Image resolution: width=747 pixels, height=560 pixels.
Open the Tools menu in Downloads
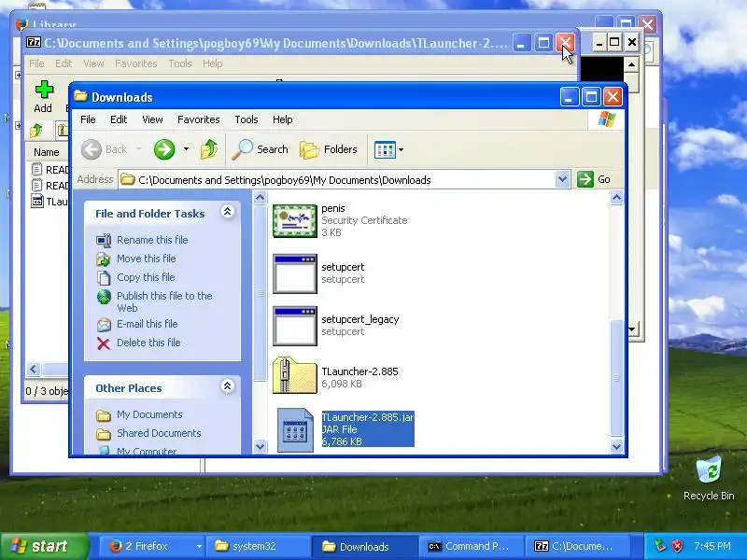click(x=246, y=119)
